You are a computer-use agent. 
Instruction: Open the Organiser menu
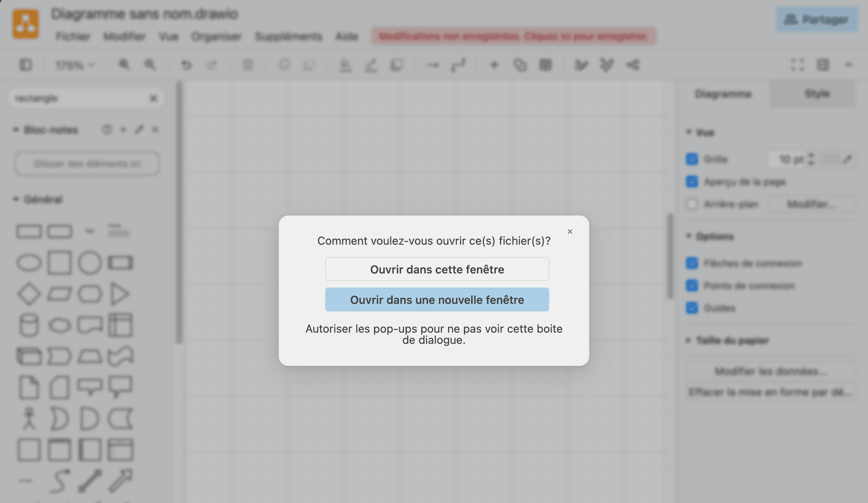(216, 36)
